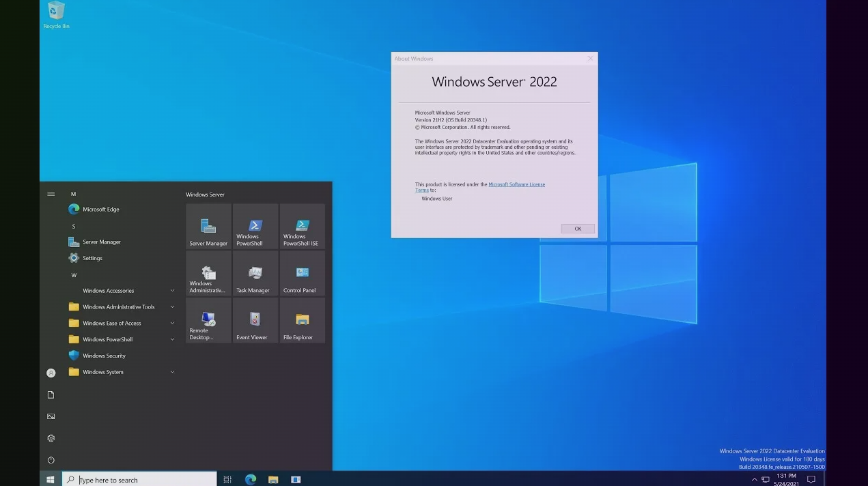Viewport: 868px width, 486px height.
Task: Open the Windows PowerShell ISE tile
Action: [x=302, y=227]
